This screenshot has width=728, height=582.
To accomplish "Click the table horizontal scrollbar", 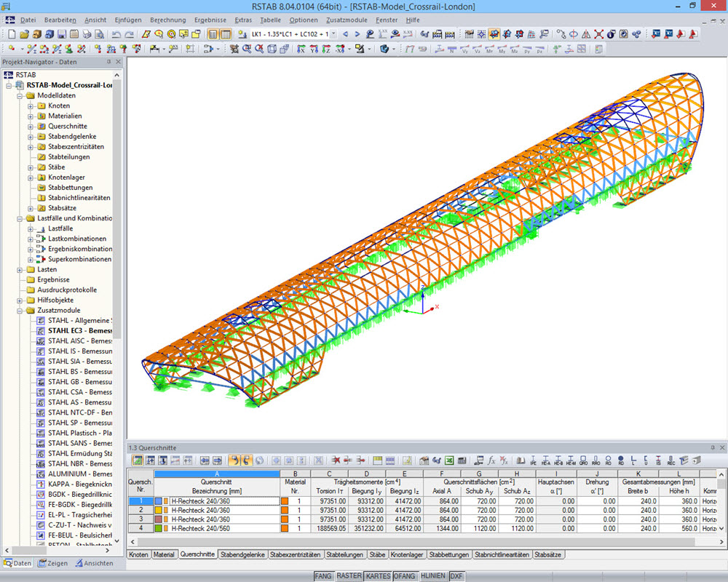I will click(x=416, y=541).
